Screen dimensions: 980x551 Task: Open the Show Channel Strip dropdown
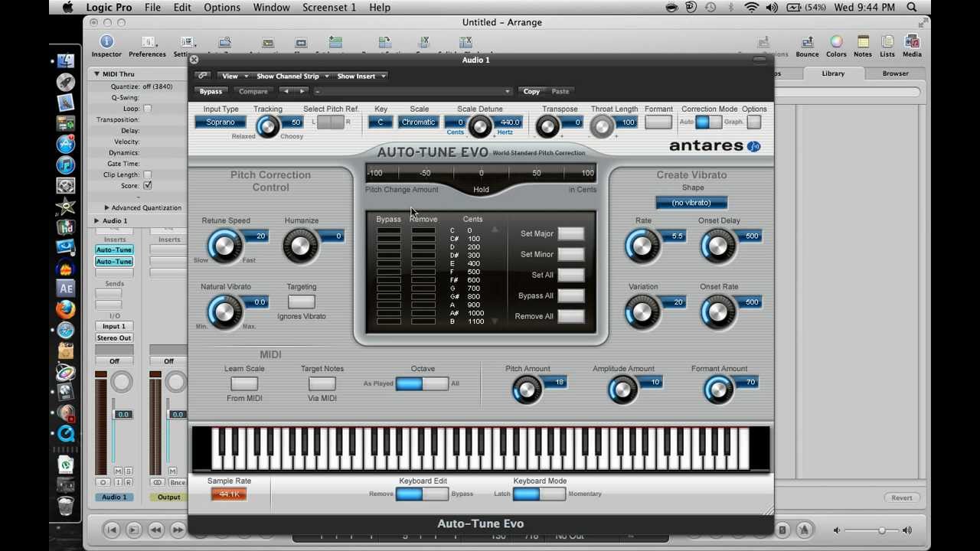(x=292, y=76)
